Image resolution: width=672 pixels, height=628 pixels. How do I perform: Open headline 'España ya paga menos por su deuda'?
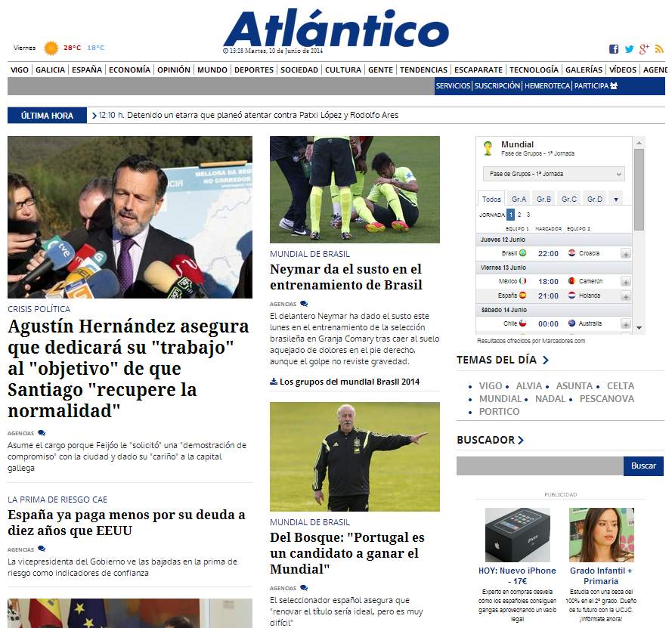(126, 523)
